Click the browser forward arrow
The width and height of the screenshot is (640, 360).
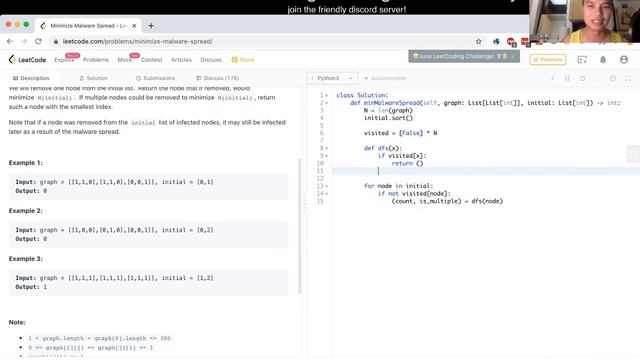coord(24,41)
